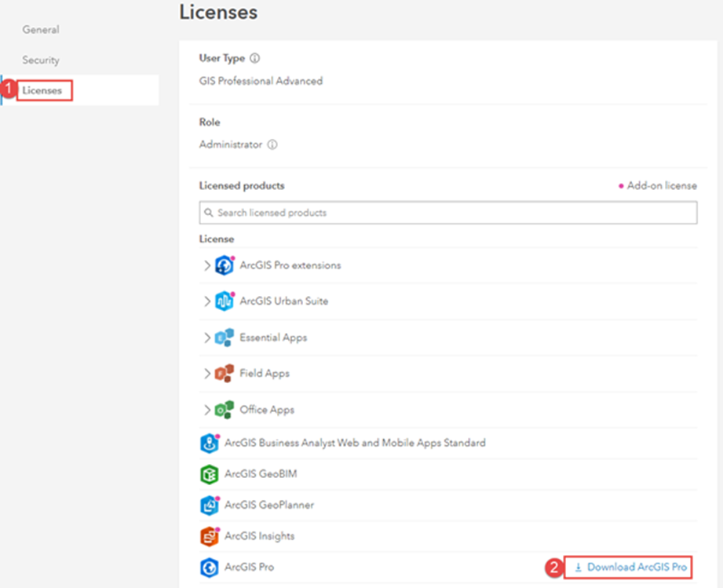The height and width of the screenshot is (588, 723).
Task: Expand the Office Apps section
Action: point(207,409)
